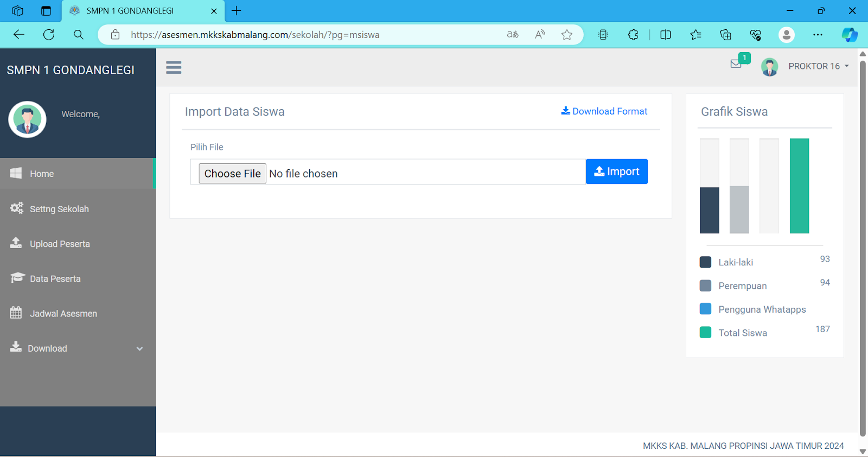
Task: Open Home in the sidebar
Action: [78, 174]
